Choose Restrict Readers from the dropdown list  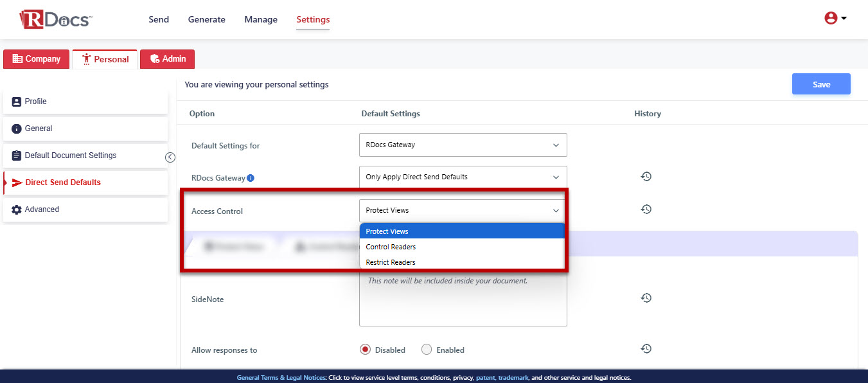(462, 262)
